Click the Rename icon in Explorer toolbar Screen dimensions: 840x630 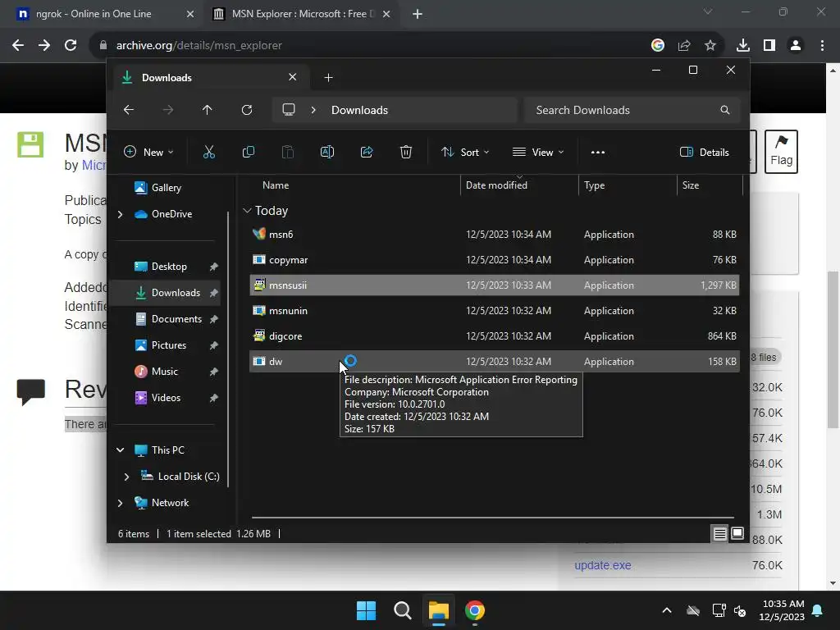coord(326,152)
